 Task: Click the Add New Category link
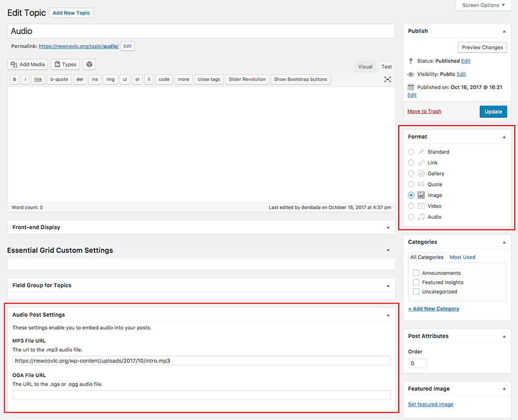(x=433, y=308)
